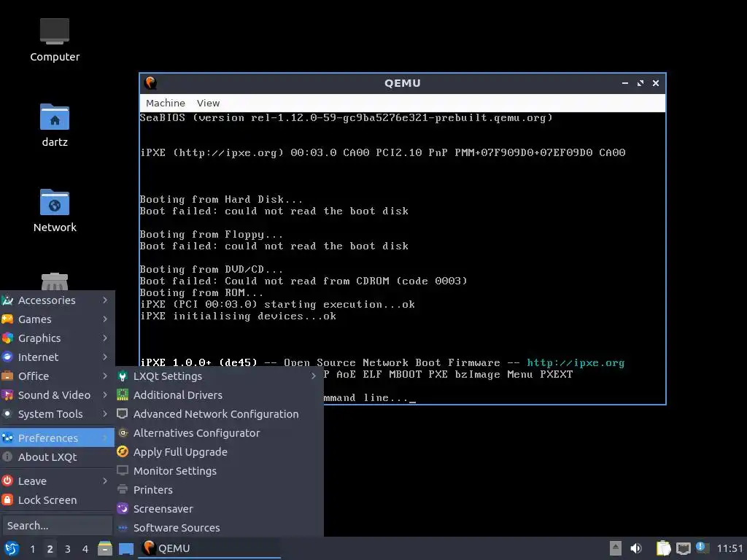The image size is (747, 560).
Task: Click the Lock Screen padlock icon
Action: (7, 499)
